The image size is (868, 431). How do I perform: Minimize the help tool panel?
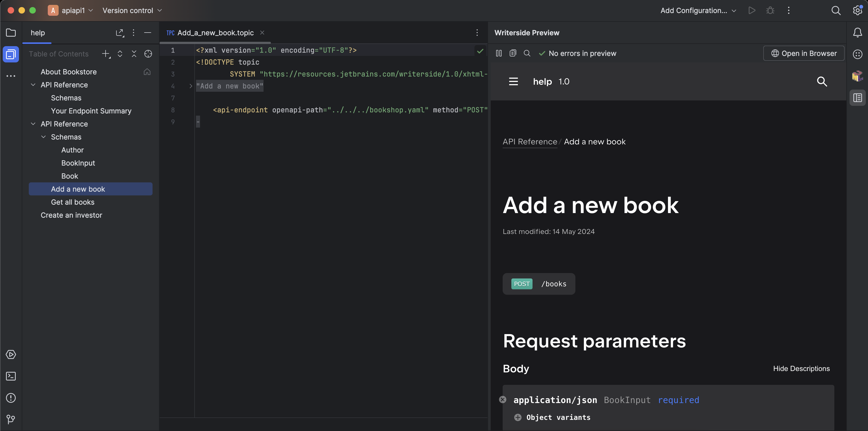pyautogui.click(x=148, y=33)
